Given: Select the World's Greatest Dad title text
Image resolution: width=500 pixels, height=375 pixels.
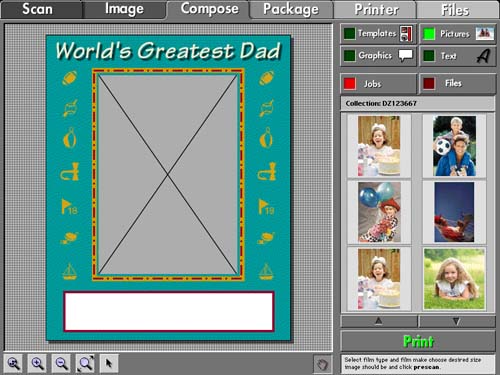Looking at the screenshot, I should [x=168, y=51].
